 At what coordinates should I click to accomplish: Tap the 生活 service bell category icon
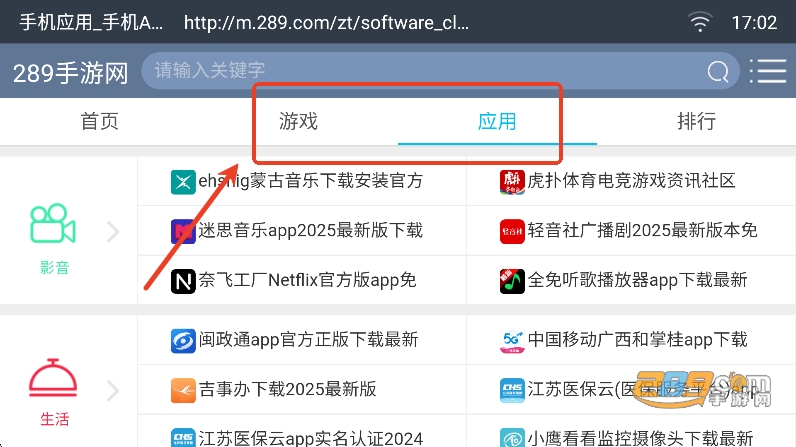(53, 378)
